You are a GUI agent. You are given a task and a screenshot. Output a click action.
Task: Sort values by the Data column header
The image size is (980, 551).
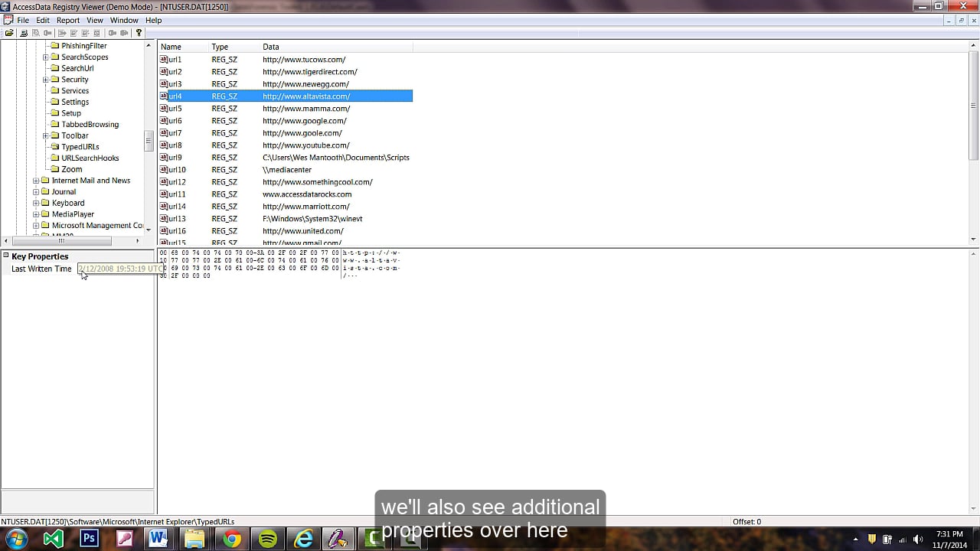(336, 47)
